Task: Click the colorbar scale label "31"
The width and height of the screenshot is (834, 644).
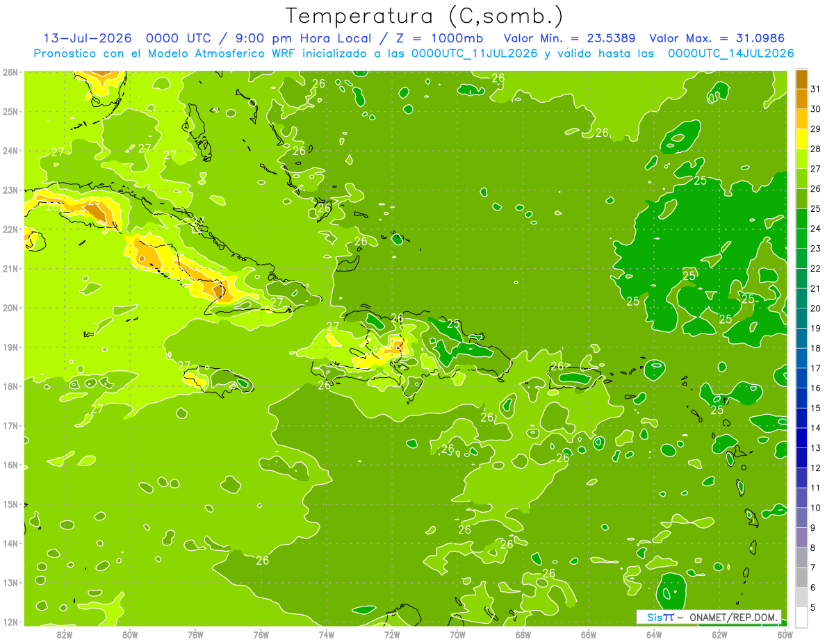Action: [816, 88]
